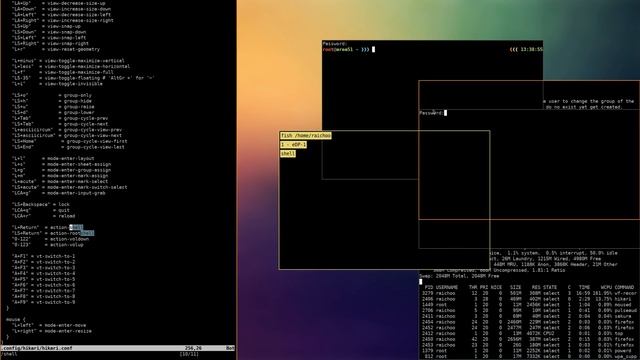Click the "quit" binding line
The height and width of the screenshot is (360, 640).
coord(41,210)
